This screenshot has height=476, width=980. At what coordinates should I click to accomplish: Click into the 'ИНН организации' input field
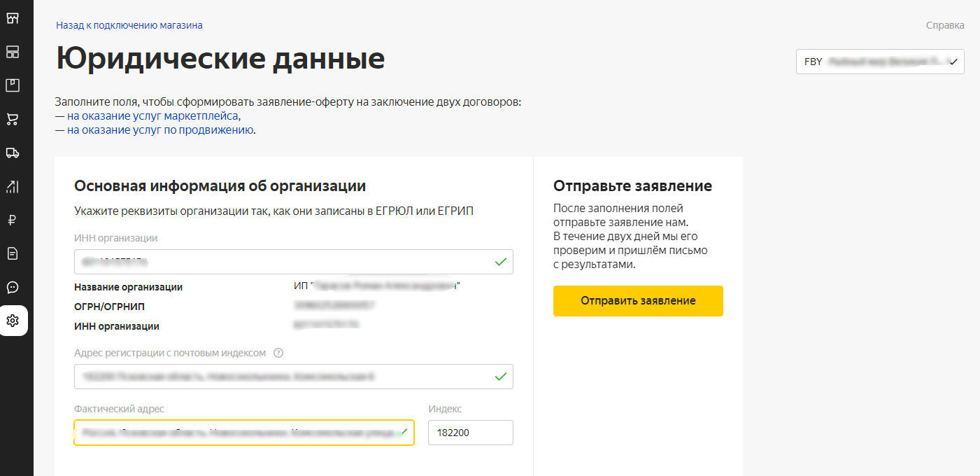283,262
